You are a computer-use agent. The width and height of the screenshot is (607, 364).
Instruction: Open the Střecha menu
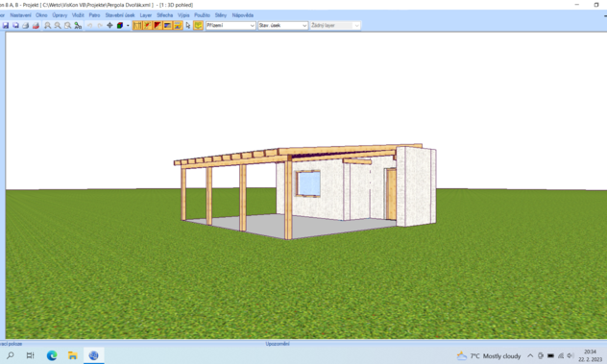[165, 15]
